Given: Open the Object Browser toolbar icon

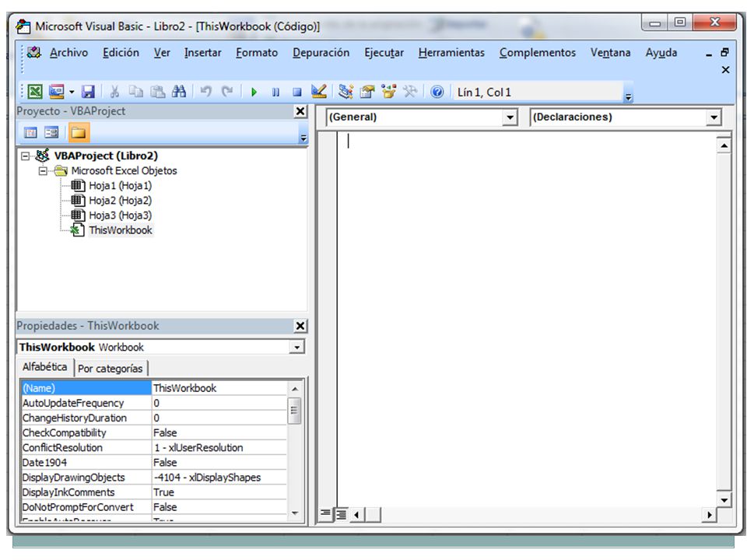Looking at the screenshot, I should pos(389,92).
